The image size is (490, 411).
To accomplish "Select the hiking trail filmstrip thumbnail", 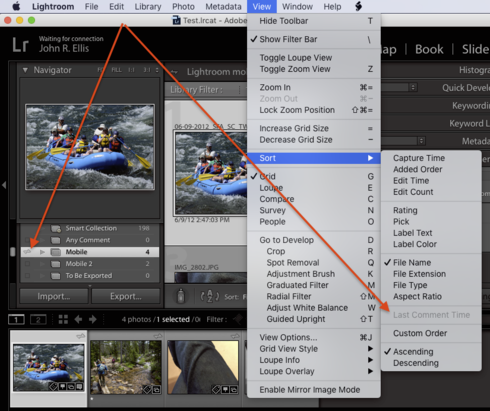I will pos(126,367).
